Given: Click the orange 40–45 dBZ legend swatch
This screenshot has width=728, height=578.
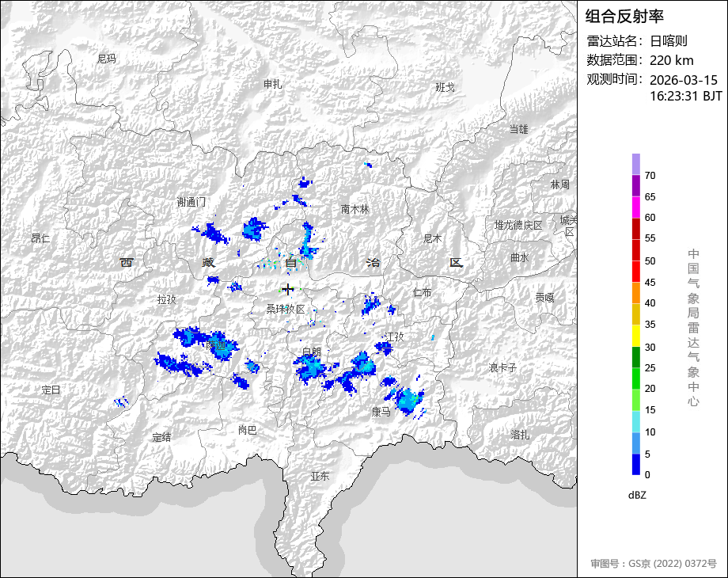Looking at the screenshot, I should 636,293.
